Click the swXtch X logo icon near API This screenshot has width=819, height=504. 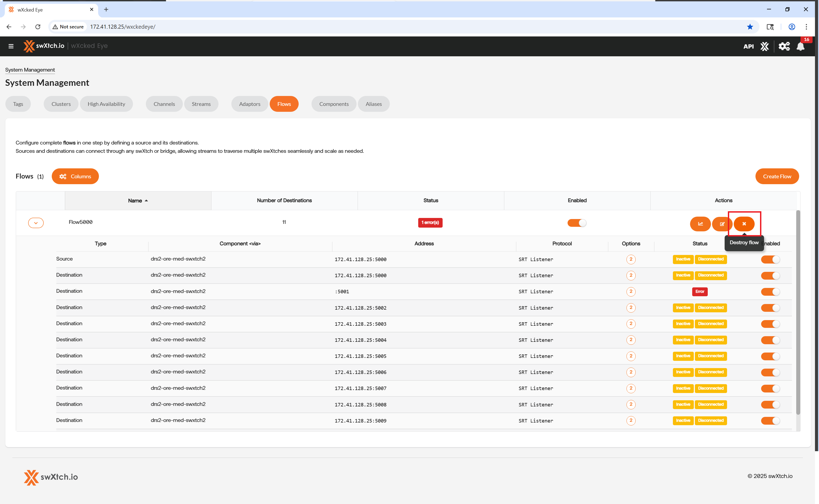pyautogui.click(x=765, y=46)
